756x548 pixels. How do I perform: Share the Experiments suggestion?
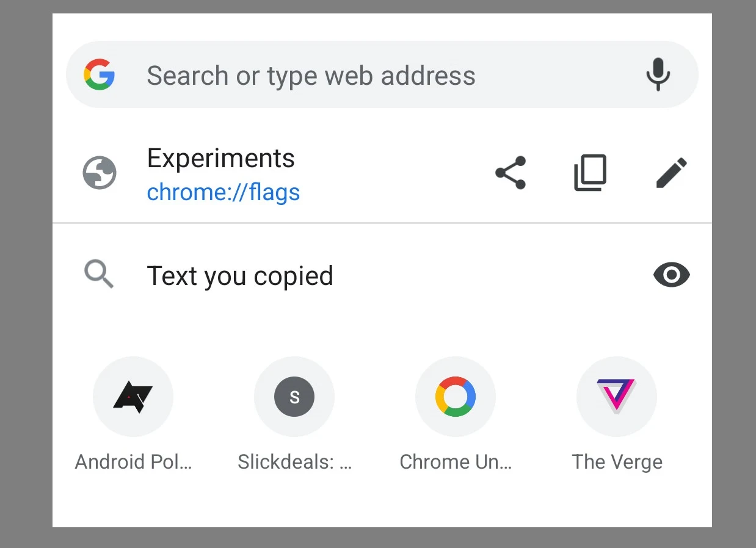(511, 173)
